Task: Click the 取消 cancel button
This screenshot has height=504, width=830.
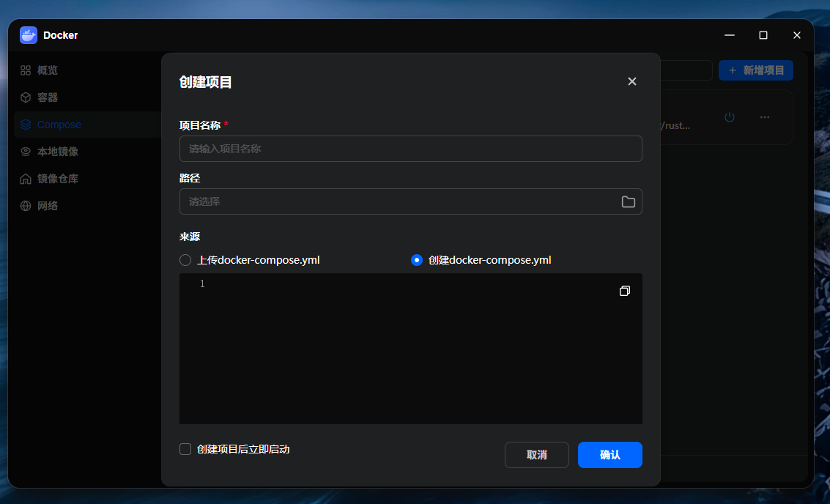Action: pos(537,455)
